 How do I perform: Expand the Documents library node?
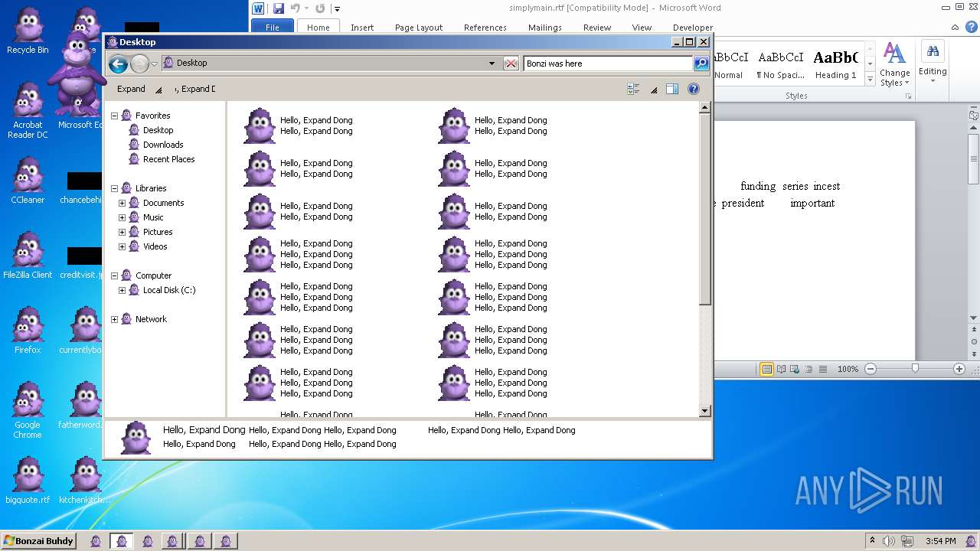[x=122, y=203]
